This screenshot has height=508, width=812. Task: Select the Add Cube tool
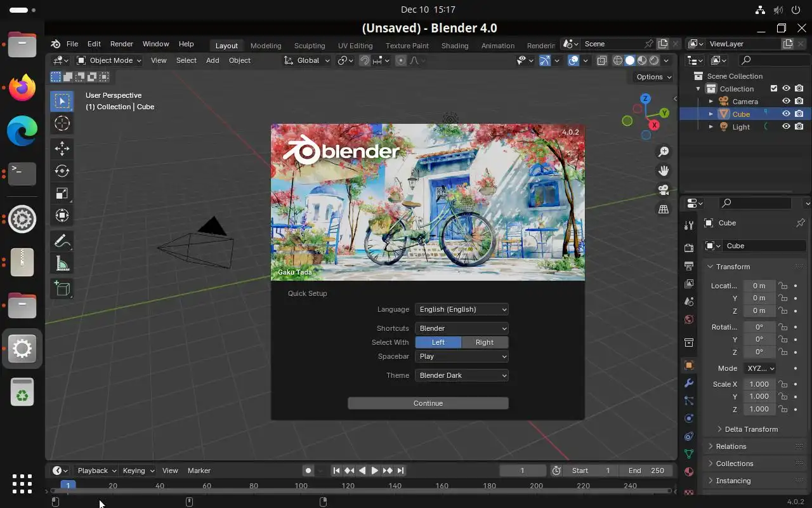tap(62, 288)
